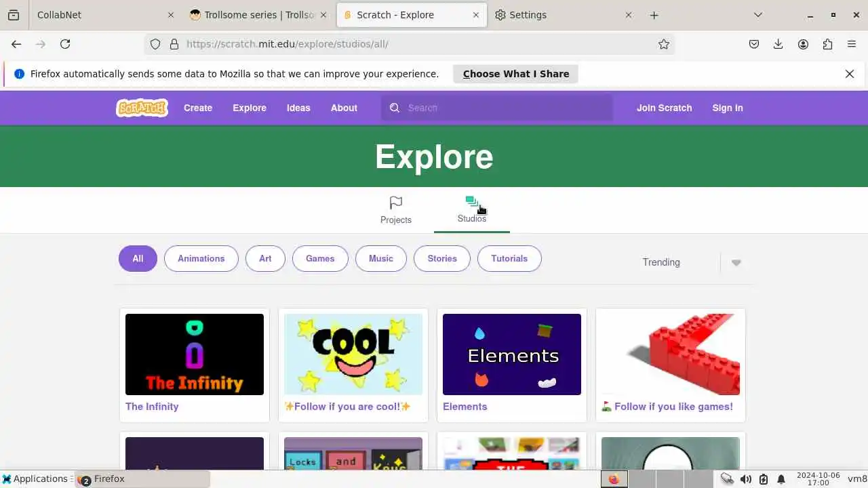Switch to the Settings tab
Screen dimensions: 868x488
tap(564, 15)
